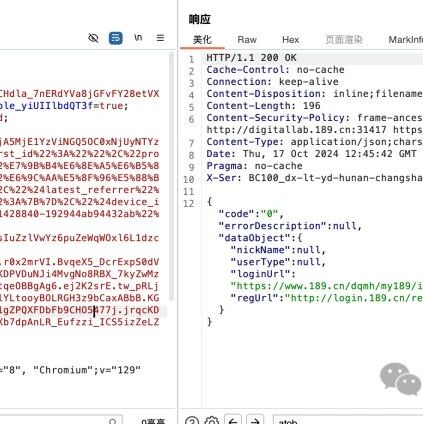Click the 0高亮 match count label
Screen dimensions: 423x424
pyautogui.click(x=153, y=421)
